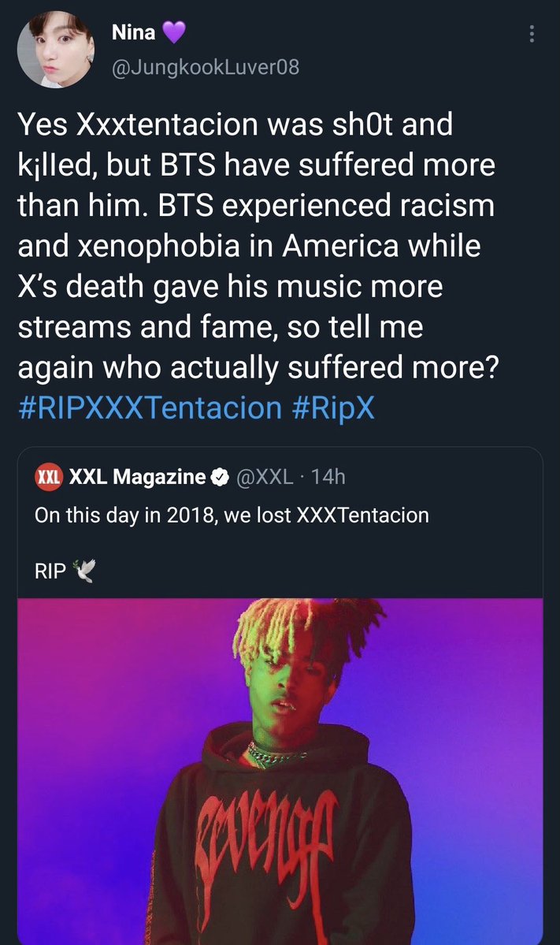Click the word RIP in quoted tweet
Screen dimensions: 560x945
[50, 571]
